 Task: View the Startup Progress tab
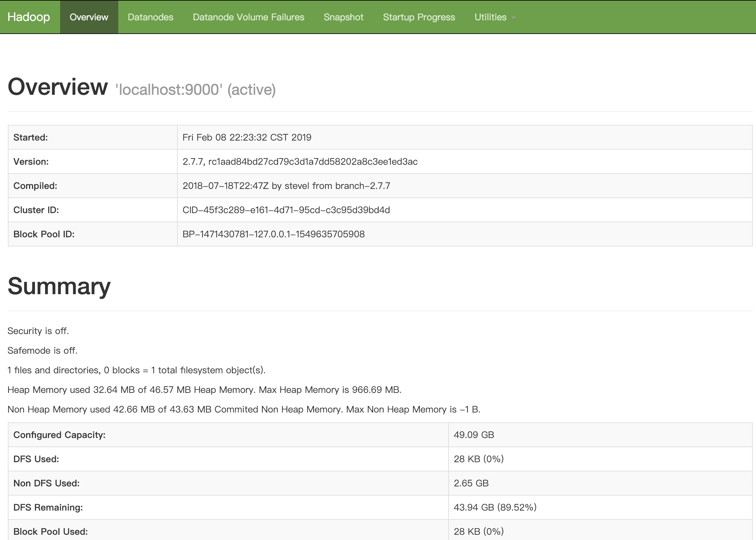pos(419,17)
